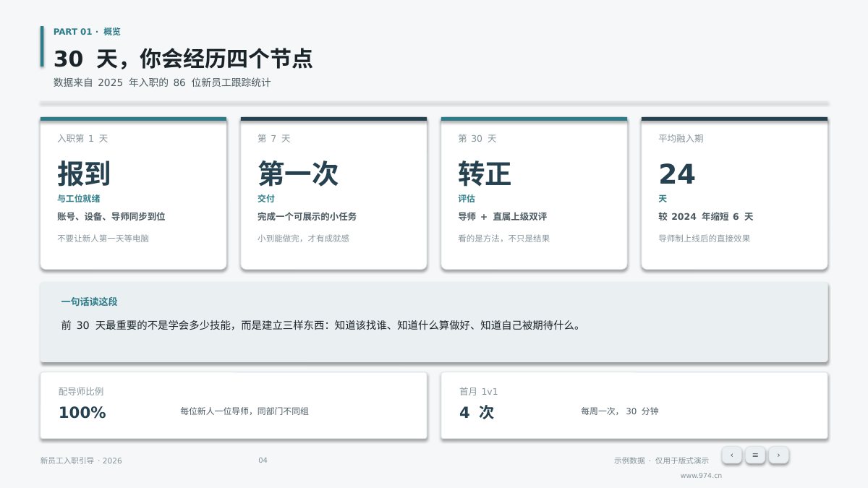Click the 天 unit under 24
The width and height of the screenshot is (868, 488).
tap(663, 198)
